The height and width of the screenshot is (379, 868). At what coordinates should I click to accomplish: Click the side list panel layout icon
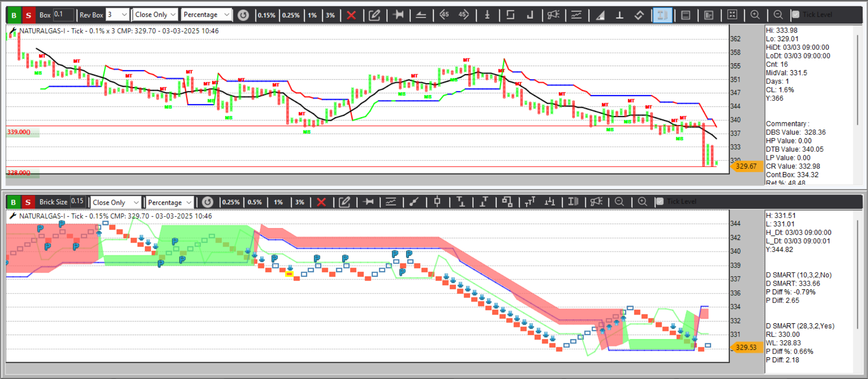point(709,15)
